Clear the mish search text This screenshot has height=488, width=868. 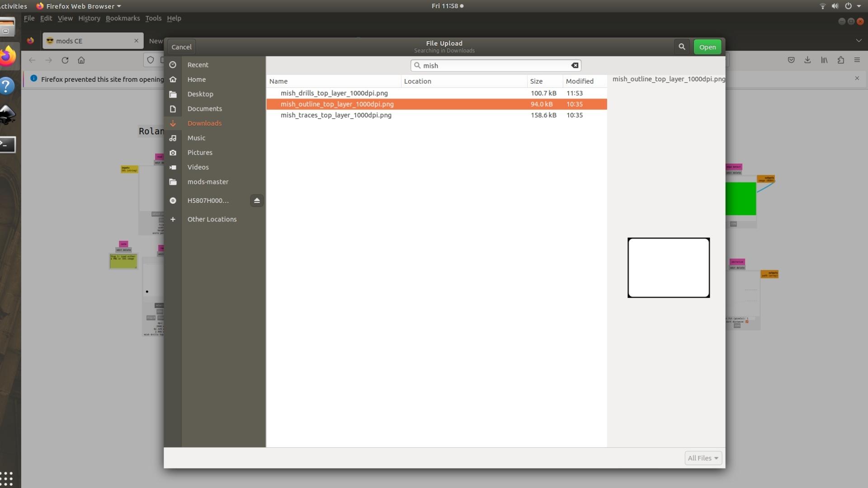point(575,66)
